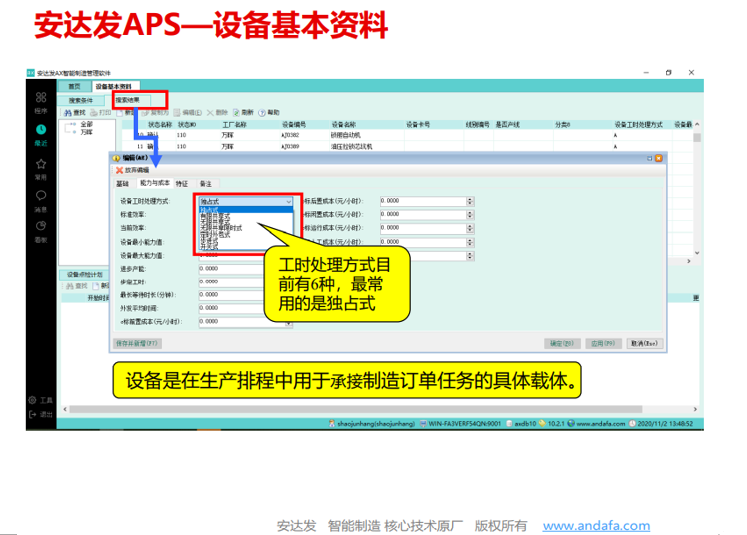Sort by the 设备编号 column header

294,125
